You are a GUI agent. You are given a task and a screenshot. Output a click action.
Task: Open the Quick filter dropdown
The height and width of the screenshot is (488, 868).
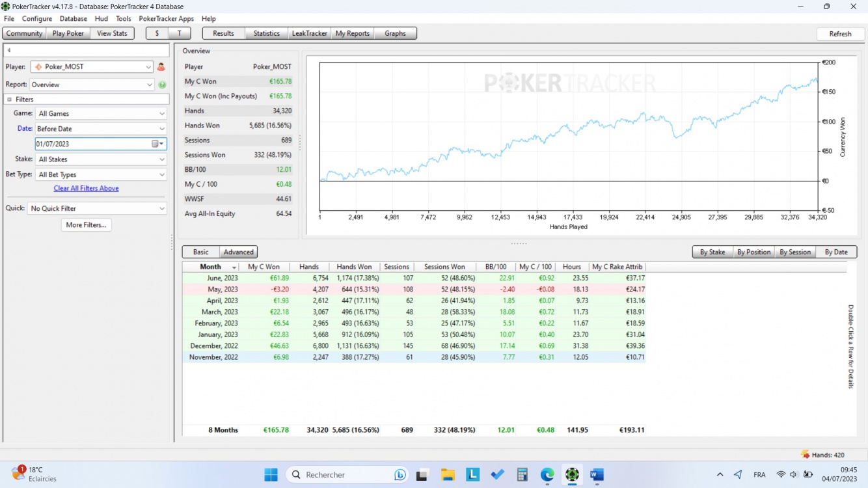tap(98, 208)
